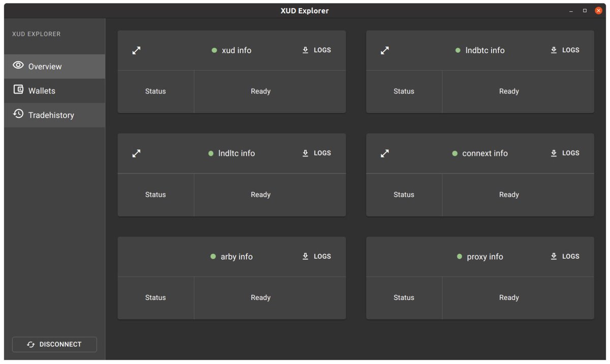Click the Ready value in arby card
Image resolution: width=610 pixels, height=364 pixels.
point(260,298)
